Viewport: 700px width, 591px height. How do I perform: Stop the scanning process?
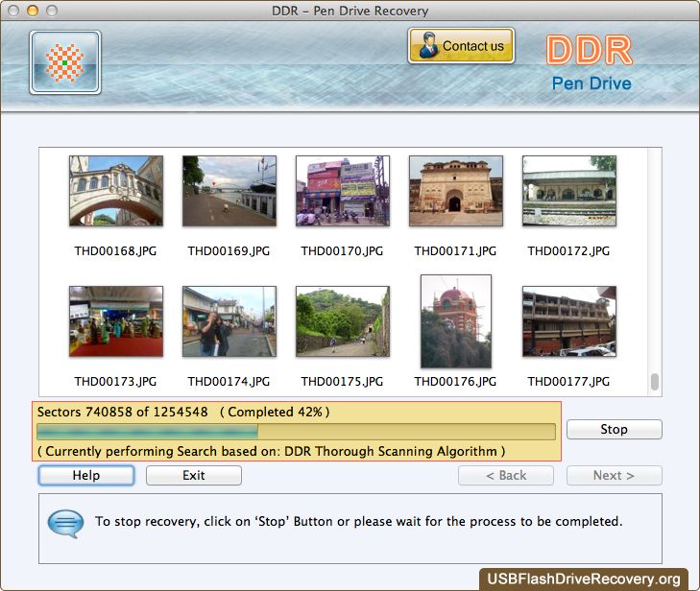[614, 429]
